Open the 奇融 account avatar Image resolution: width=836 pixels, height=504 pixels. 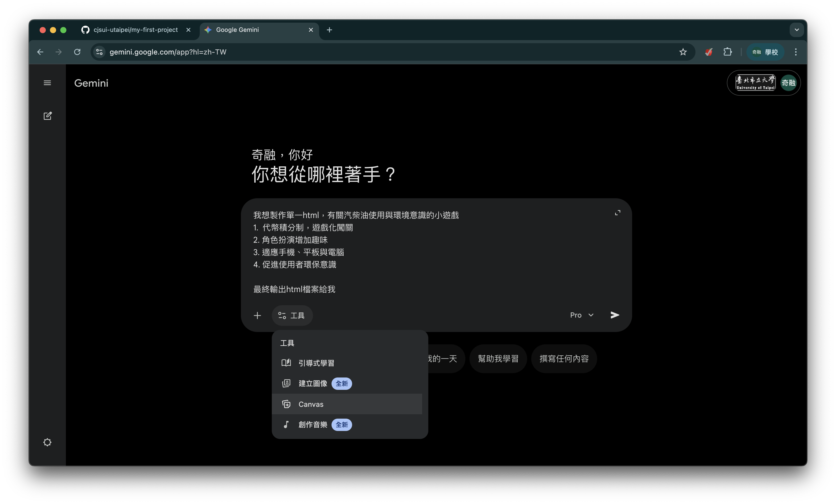pos(788,83)
